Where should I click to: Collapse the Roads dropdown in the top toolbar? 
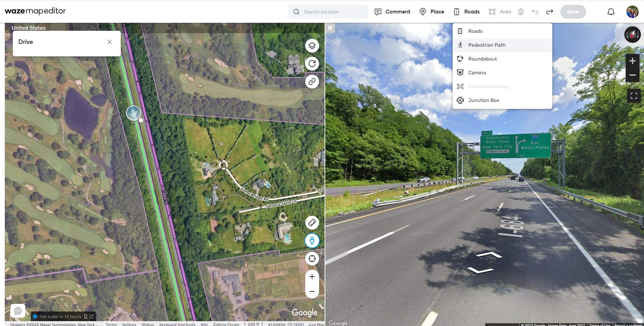[466, 12]
